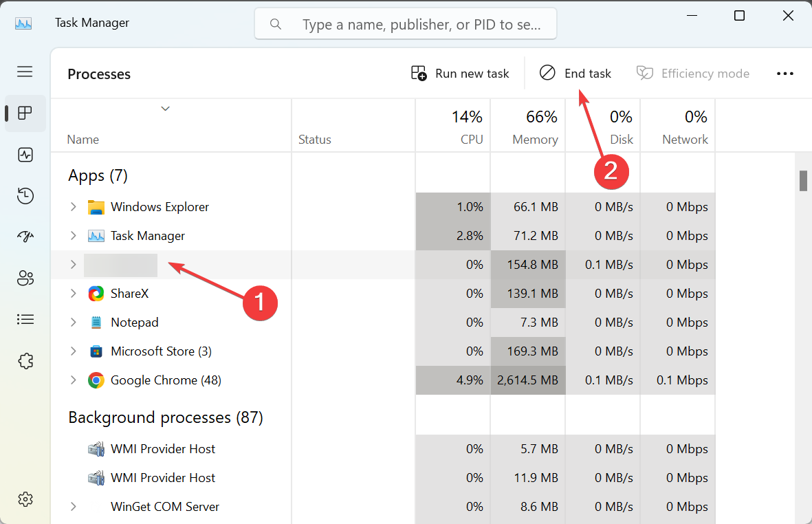Select the Microsoft Store (3) name
The width and height of the screenshot is (812, 524).
(x=161, y=351)
